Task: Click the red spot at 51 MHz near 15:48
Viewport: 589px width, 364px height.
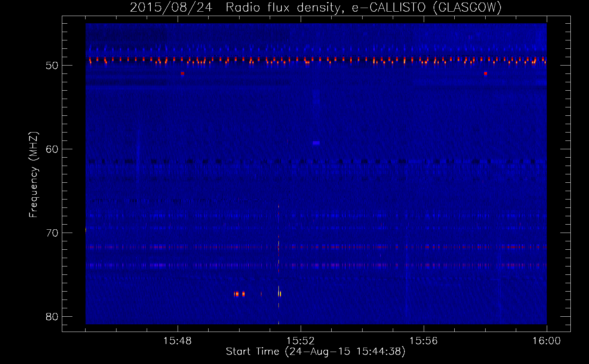Action: coord(182,74)
